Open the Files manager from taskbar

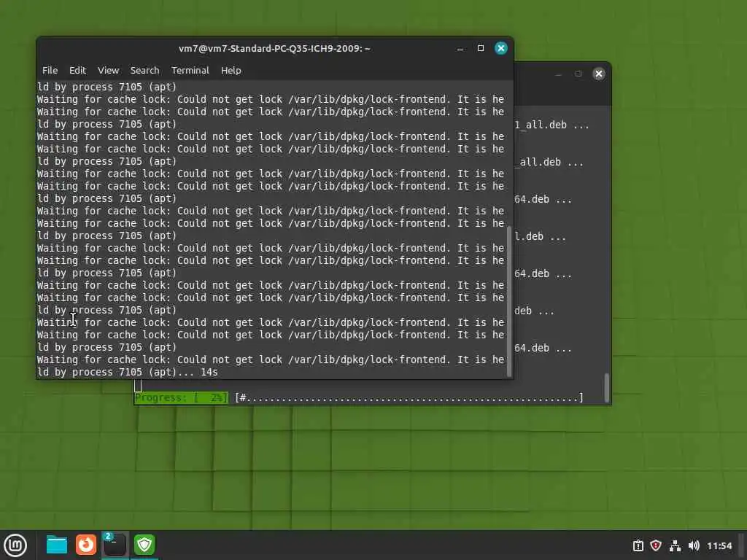57,545
